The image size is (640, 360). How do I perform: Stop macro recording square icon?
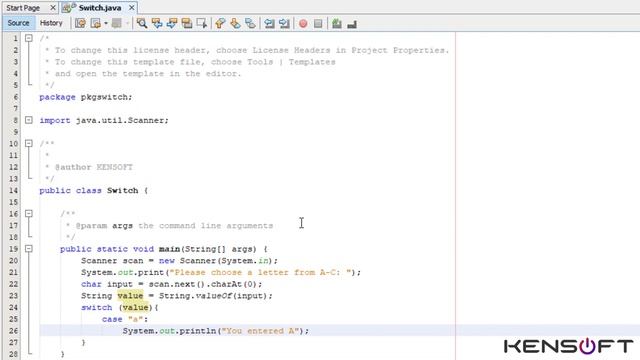tap(318, 24)
